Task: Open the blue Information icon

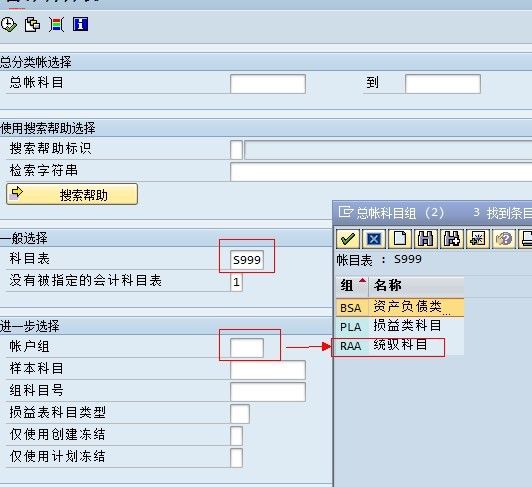Action: (80, 24)
